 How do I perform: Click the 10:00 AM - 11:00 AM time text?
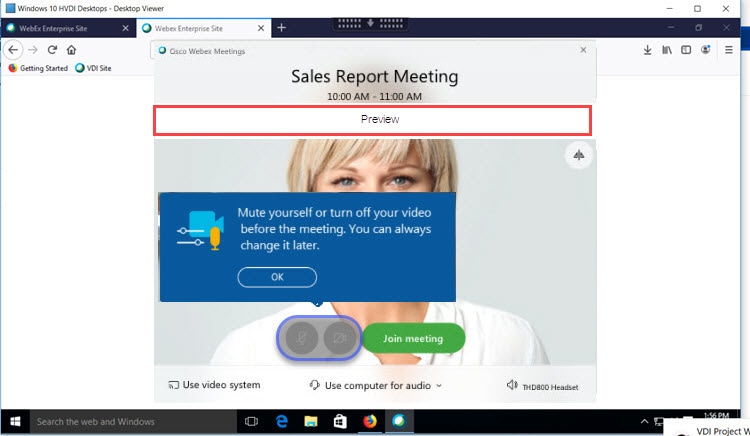click(x=375, y=97)
